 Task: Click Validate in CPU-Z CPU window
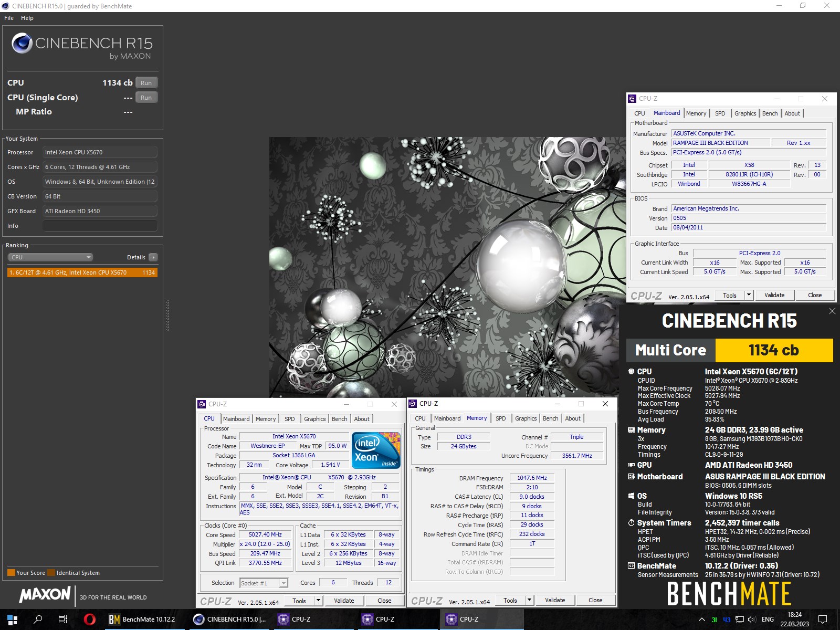point(344,601)
